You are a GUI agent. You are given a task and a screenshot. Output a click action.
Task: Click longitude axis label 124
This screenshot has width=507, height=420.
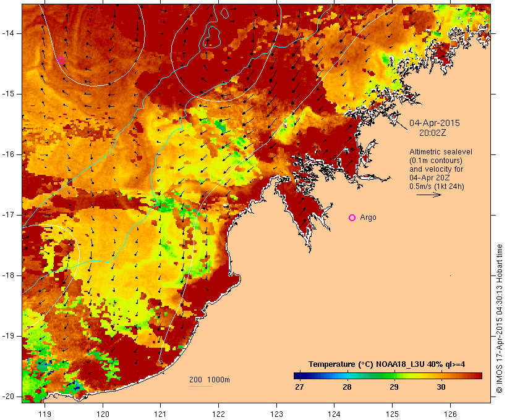(334, 414)
